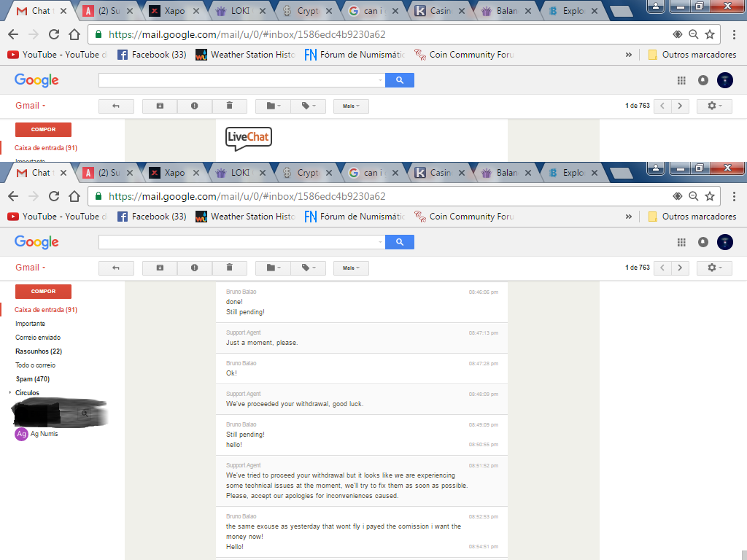Open labels dropdown in upper Gmail toolbar
Viewport: 747px width, 560px height.
point(309,106)
